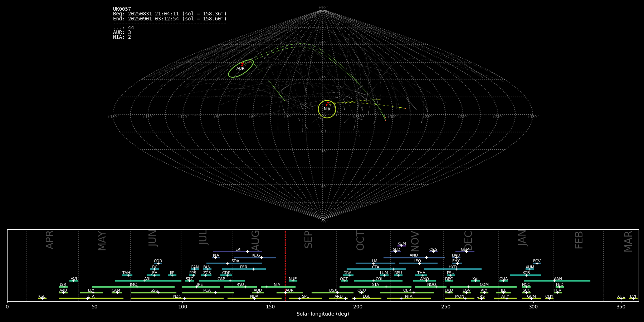Select the COR shower marker on the timeline

click(x=158, y=263)
